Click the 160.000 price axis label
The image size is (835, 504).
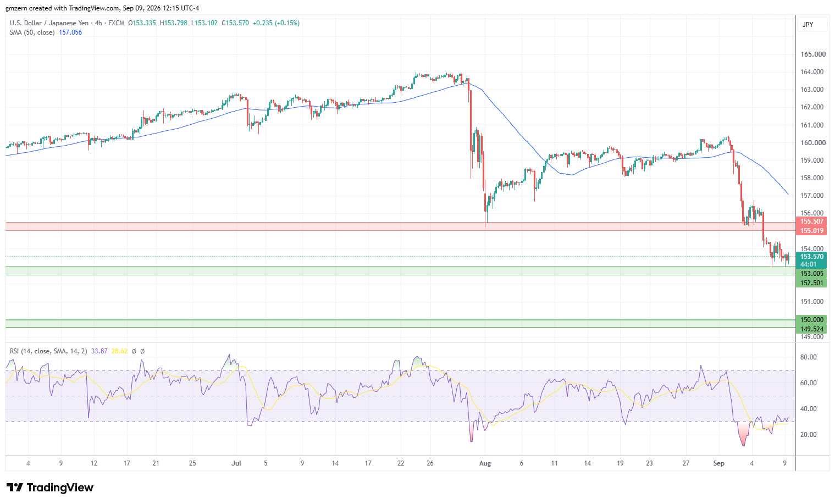(x=813, y=143)
